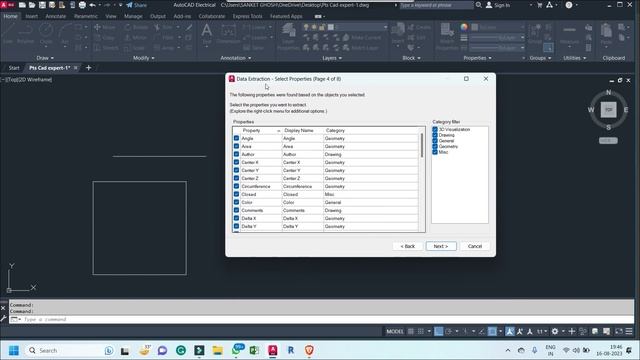Add a new drawing tab with plus icon
Image resolution: width=640 pixels, height=360 pixels.
coord(89,68)
